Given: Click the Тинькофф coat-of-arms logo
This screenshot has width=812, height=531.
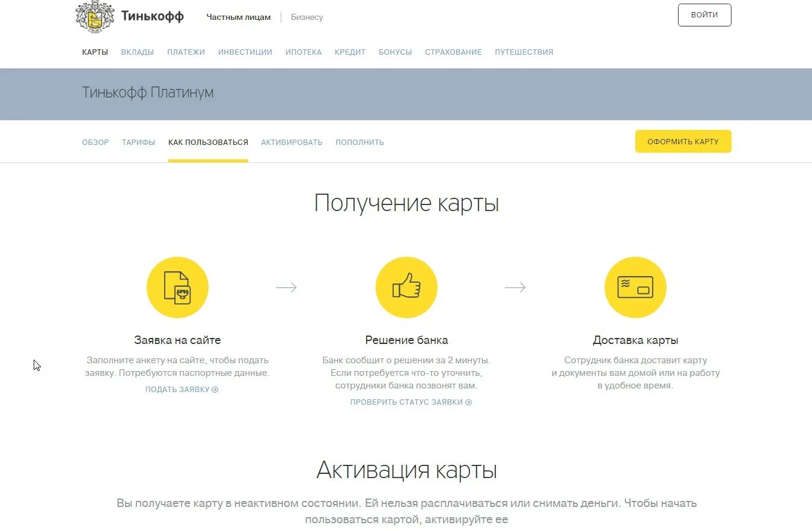Looking at the screenshot, I should (95, 16).
